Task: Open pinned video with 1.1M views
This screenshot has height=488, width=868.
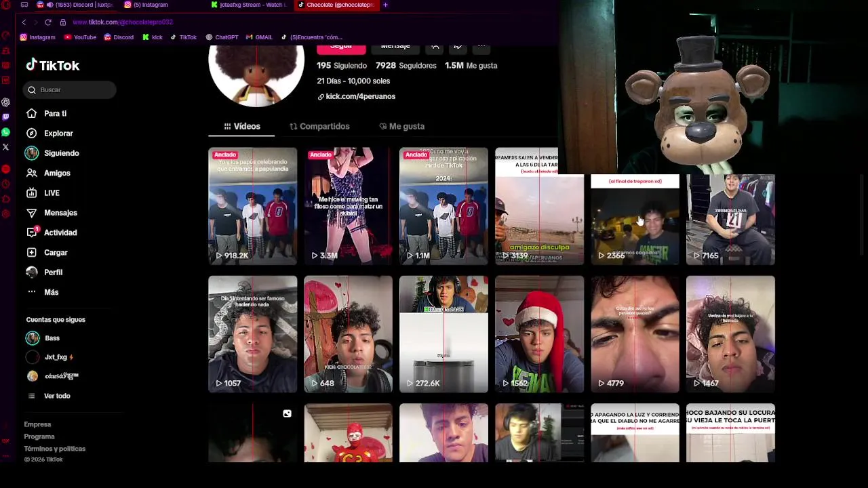Action: pos(443,206)
